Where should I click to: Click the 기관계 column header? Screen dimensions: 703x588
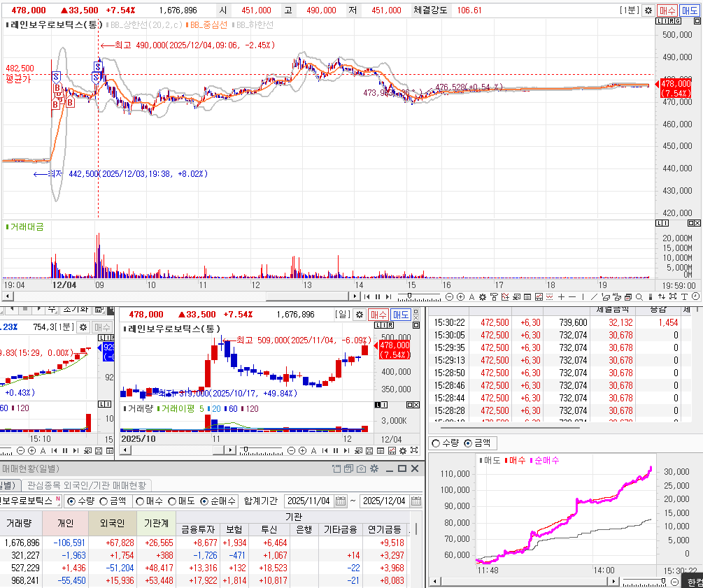[x=156, y=524]
